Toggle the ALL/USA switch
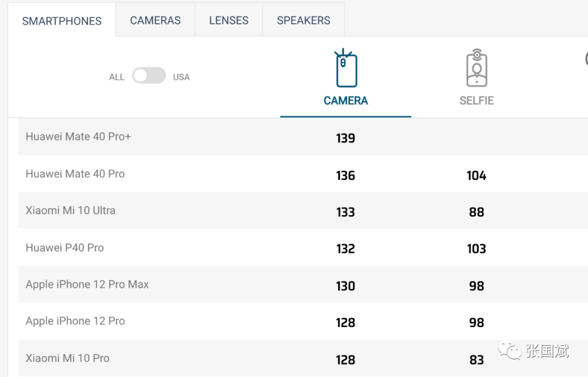Image resolution: width=588 pixels, height=377 pixels. tap(149, 76)
